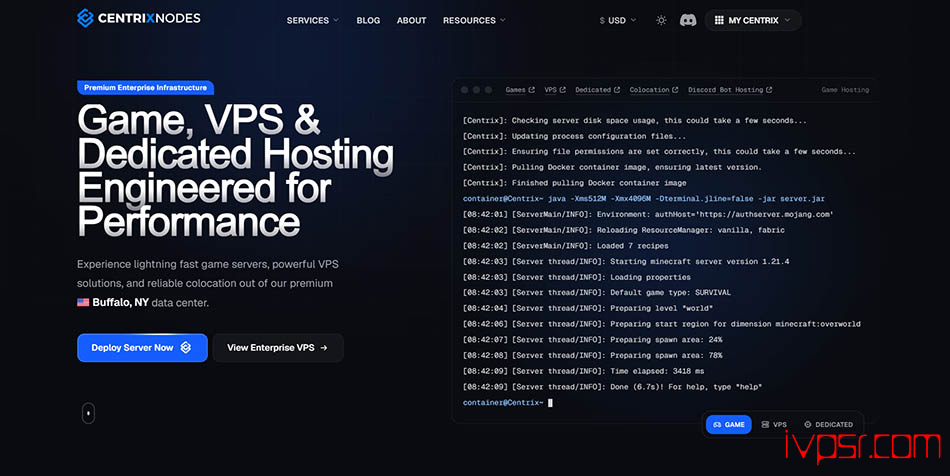Click the java -Xms512M command line
This screenshot has width=950, height=476.
(x=643, y=199)
